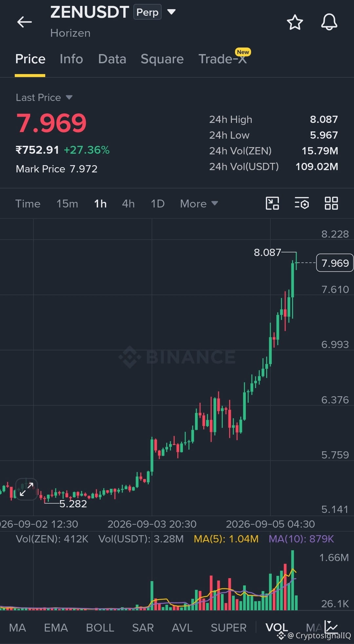The width and height of the screenshot is (354, 644).
Task: Switch to the Info tab
Action: [71, 59]
